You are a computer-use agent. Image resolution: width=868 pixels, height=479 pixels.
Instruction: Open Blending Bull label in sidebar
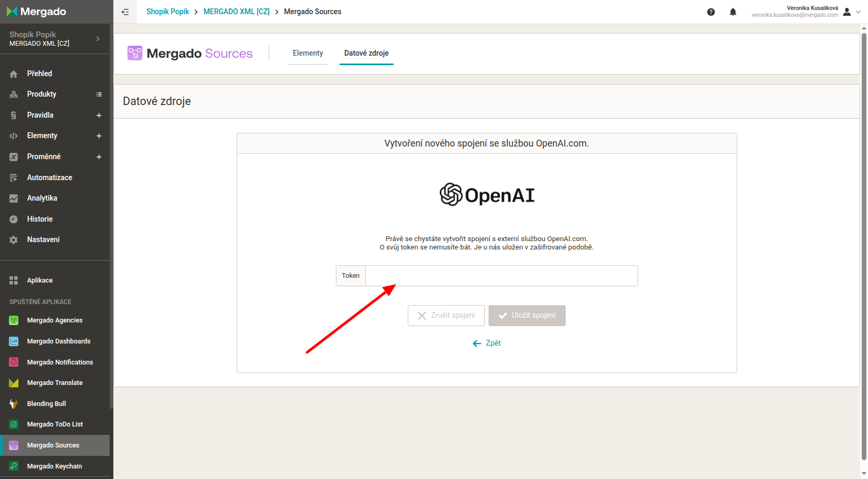(47, 404)
